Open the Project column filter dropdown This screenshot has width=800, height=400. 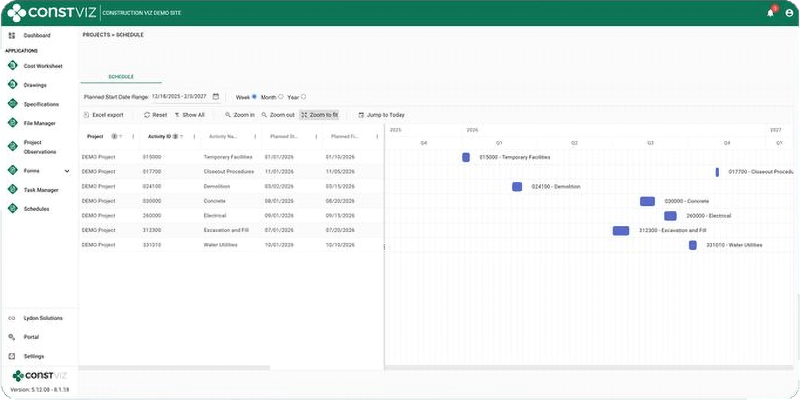[x=121, y=137]
